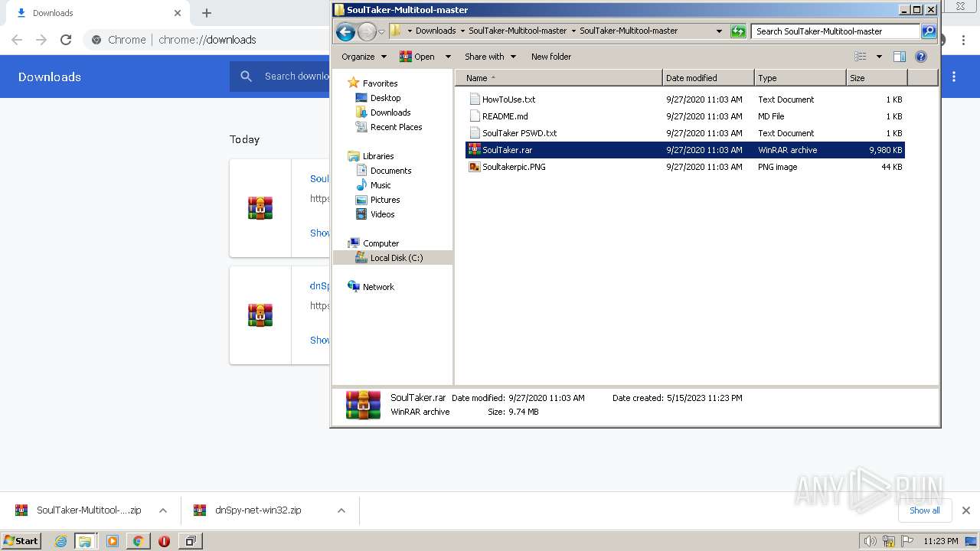Open the recent locations dropdown arrow
This screenshot has height=551, width=980.
tap(381, 31)
